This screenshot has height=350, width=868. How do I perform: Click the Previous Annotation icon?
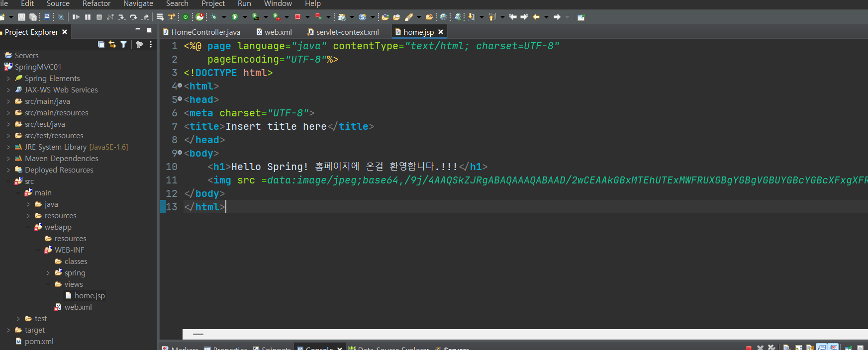pos(492,17)
